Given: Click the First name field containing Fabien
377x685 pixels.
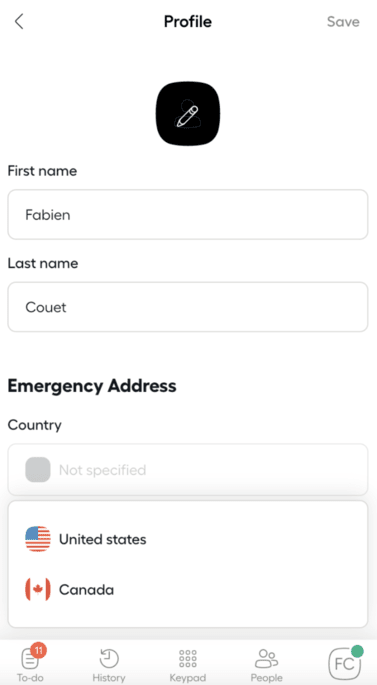Looking at the screenshot, I should (188, 214).
